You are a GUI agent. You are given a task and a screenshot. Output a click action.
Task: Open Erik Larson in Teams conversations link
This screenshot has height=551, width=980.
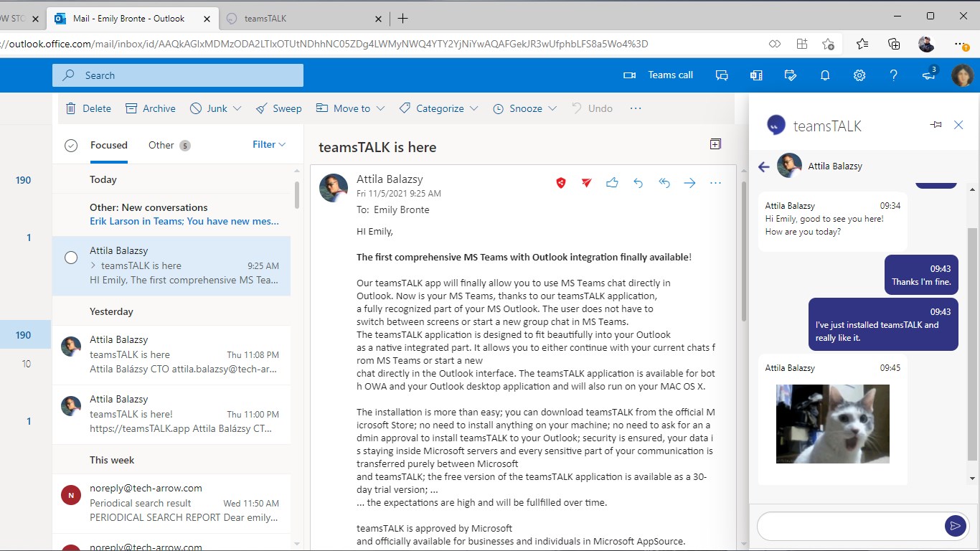[x=184, y=221]
